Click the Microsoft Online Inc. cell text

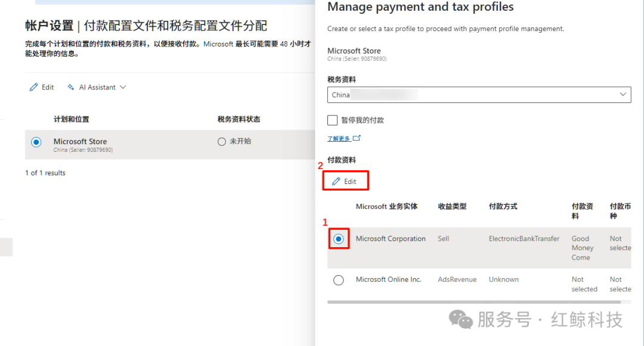pos(389,279)
